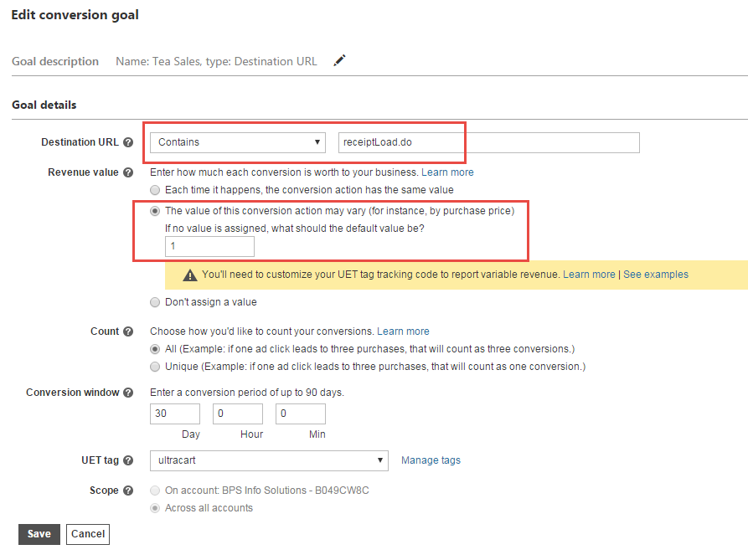Select 'On account: BPS Info Solutions' scope
This screenshot has height=560, width=748.
coord(155,491)
